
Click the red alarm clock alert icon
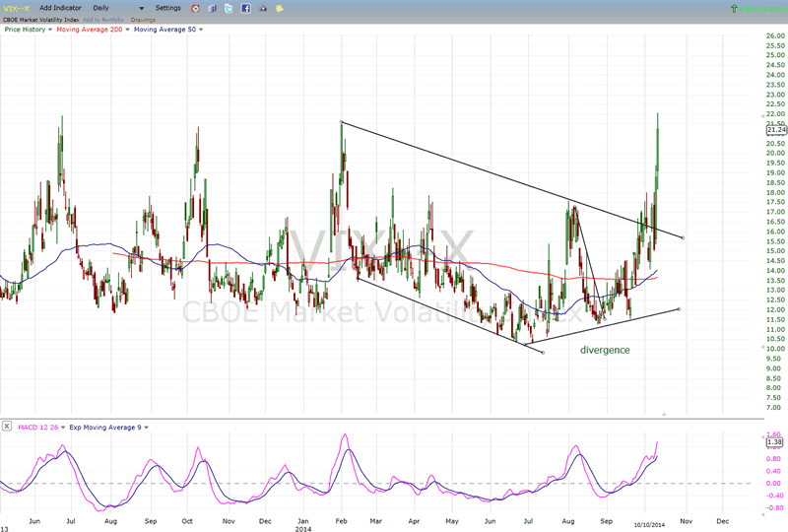[195, 8]
